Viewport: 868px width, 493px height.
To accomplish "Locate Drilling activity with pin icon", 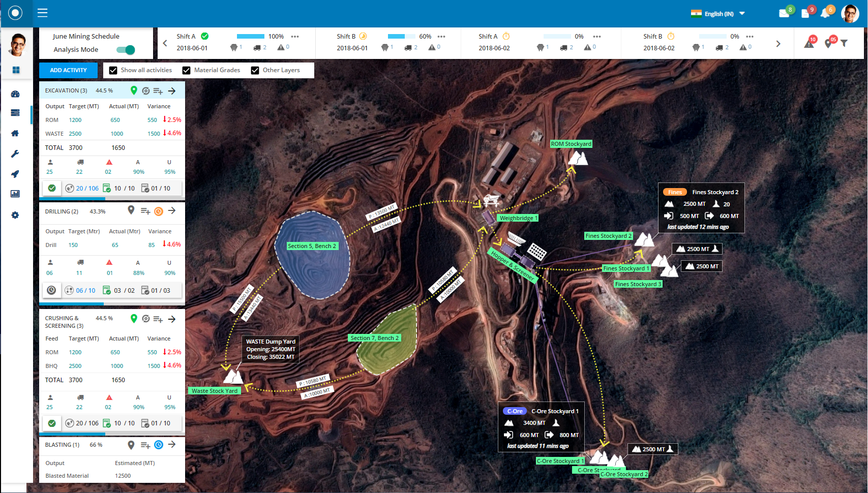I will click(131, 210).
